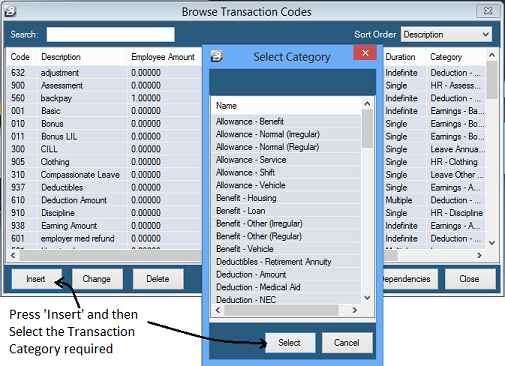Click the Employee Amount column header
The image size is (505, 366).
point(163,57)
